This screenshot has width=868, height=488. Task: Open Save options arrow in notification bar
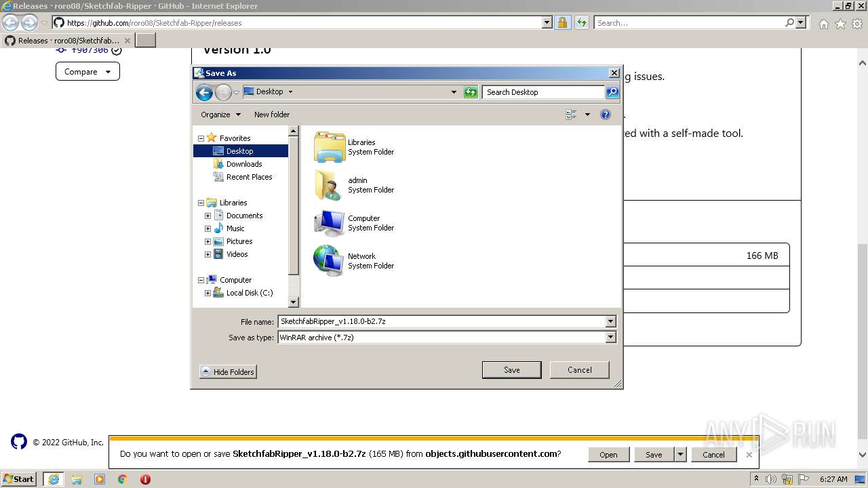click(681, 455)
